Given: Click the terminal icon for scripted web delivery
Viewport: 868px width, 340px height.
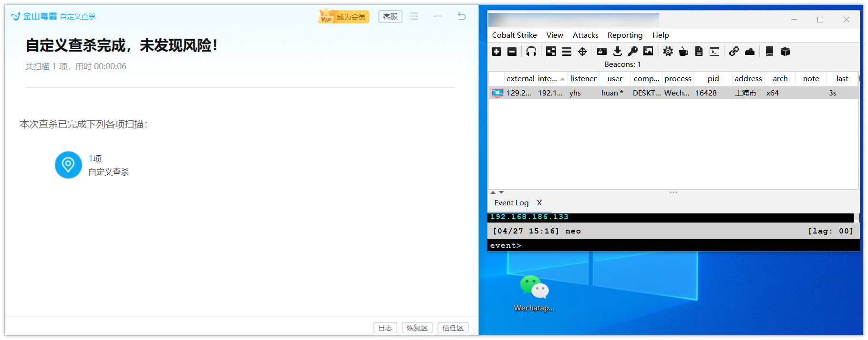Looking at the screenshot, I should point(714,52).
